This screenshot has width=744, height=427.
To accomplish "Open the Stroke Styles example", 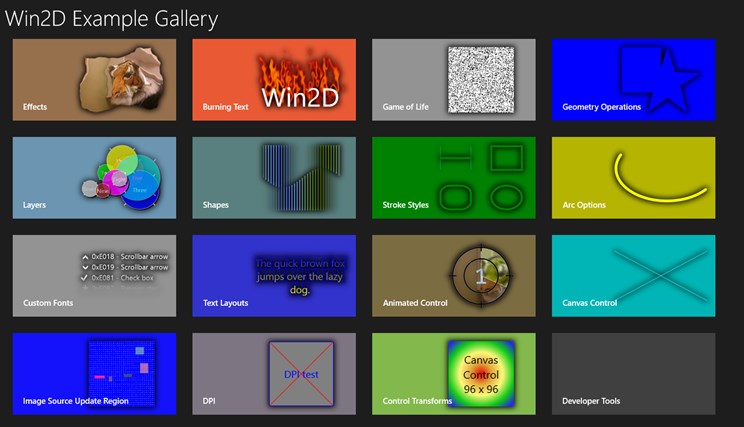I will [x=454, y=178].
